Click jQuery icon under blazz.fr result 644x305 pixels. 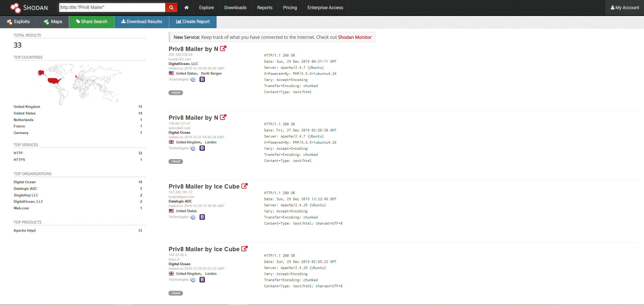pos(193,280)
